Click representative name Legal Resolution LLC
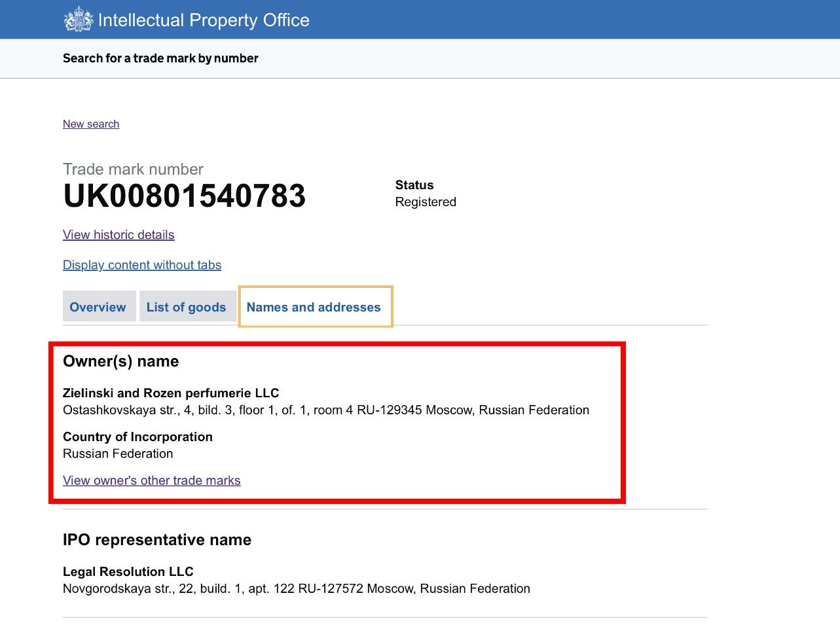 coord(128,571)
